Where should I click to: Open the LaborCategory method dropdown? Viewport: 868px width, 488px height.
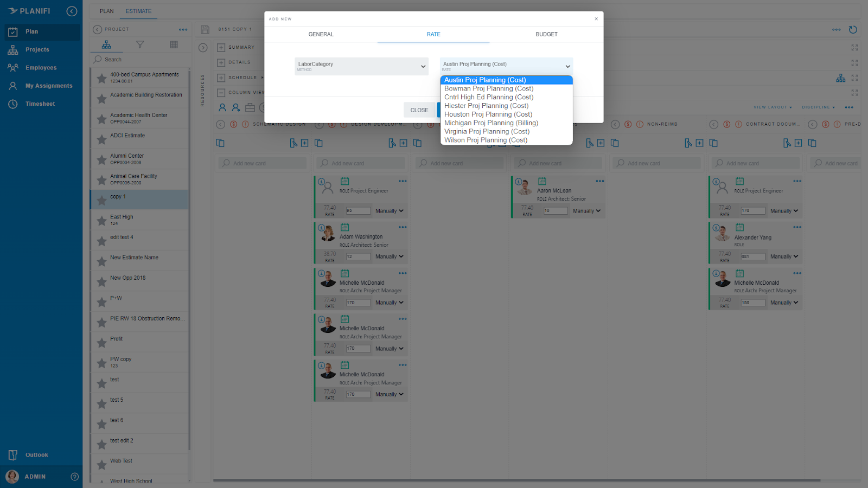[x=361, y=66]
